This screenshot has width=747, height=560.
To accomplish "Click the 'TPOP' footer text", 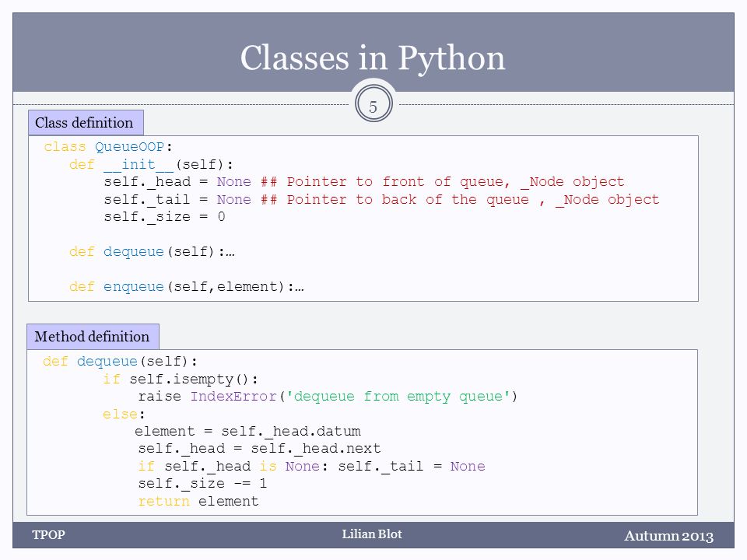I will (48, 535).
